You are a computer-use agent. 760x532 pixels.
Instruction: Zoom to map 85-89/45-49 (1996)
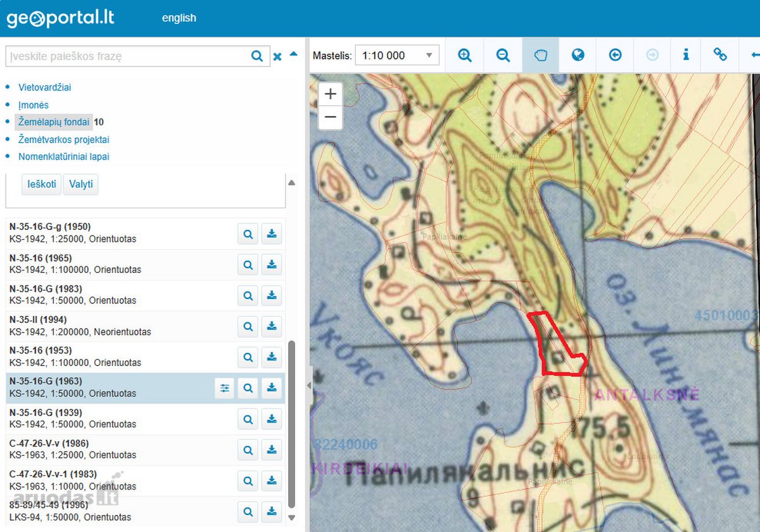pos(248,511)
